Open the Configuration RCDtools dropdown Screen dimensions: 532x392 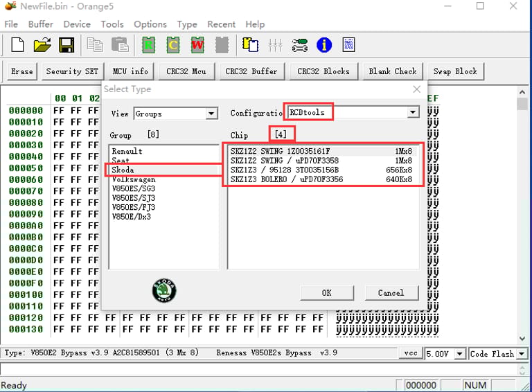(413, 112)
